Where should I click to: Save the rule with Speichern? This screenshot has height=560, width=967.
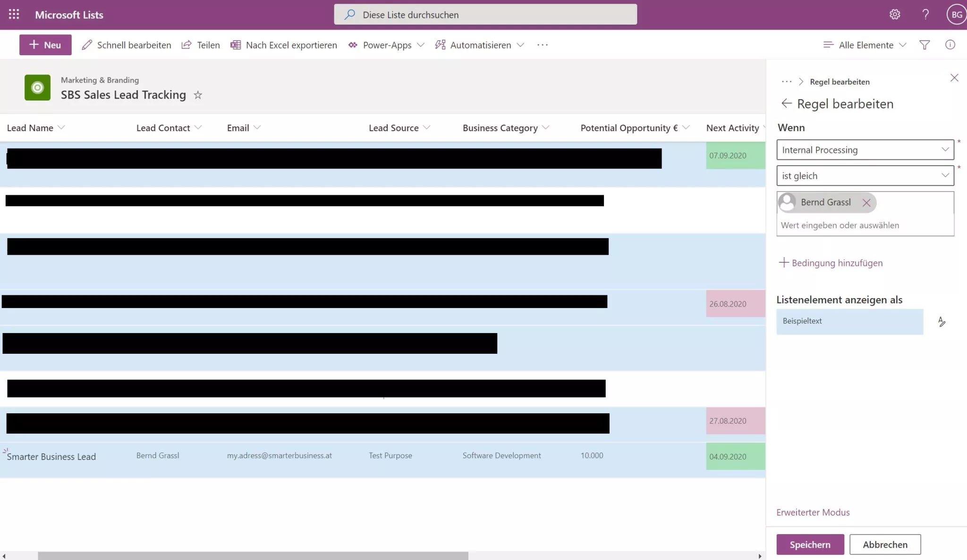click(809, 544)
